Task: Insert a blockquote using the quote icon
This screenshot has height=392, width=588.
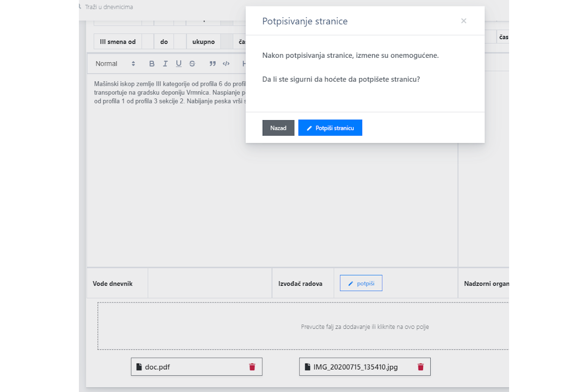Action: click(213, 64)
